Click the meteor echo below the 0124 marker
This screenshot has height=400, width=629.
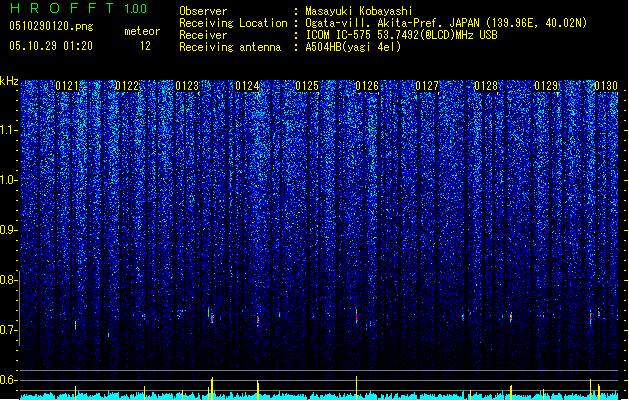(x=258, y=320)
